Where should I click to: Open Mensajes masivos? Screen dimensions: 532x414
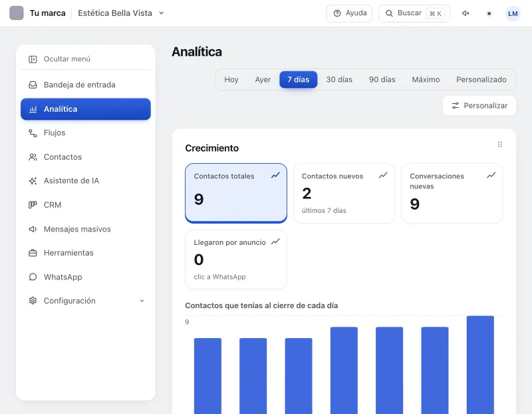tap(86, 229)
